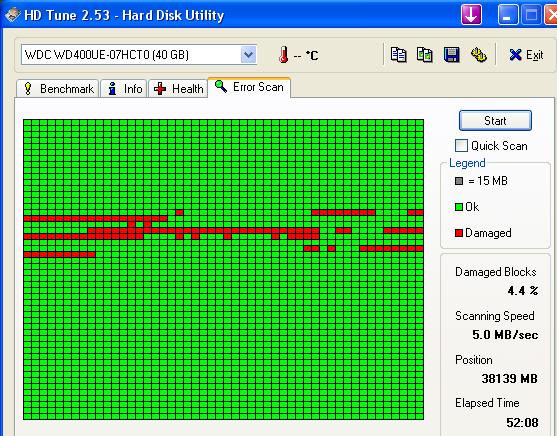
Task: Enable the Quick Scan checkbox
Action: [x=461, y=146]
